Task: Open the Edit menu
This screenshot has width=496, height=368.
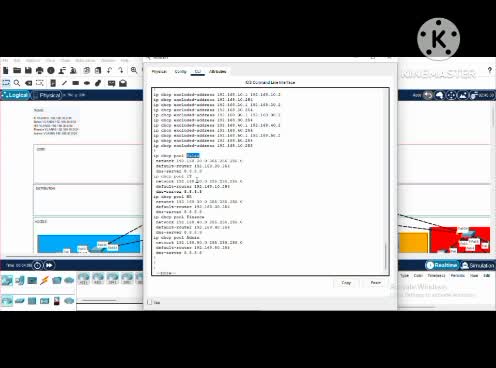Action: coord(17,61)
